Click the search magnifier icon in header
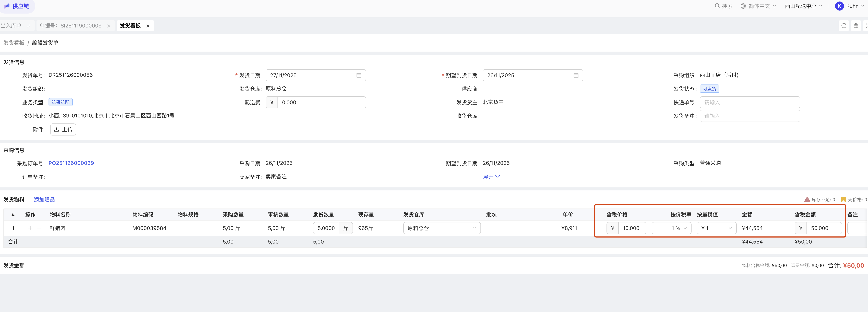Screen dimensions: 868x312 717,6
